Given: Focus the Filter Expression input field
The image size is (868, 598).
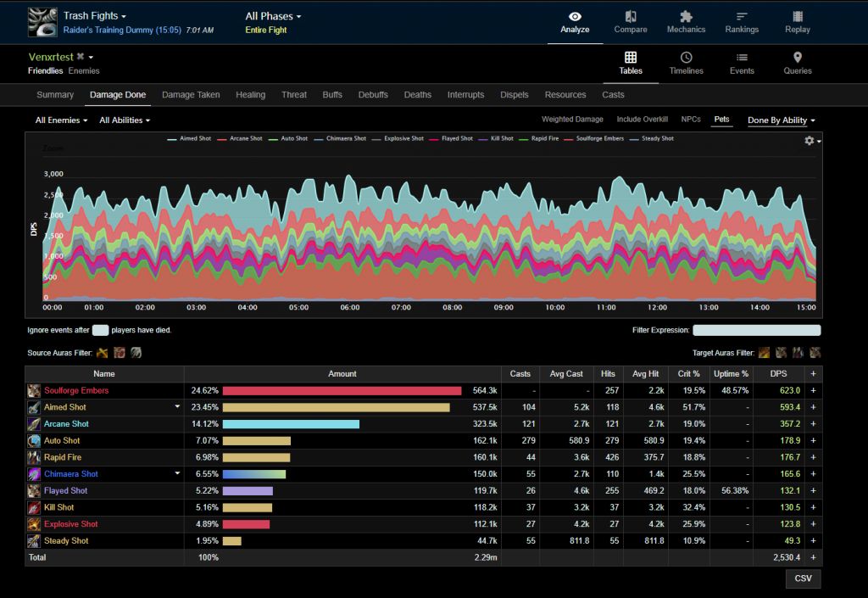Looking at the screenshot, I should click(x=757, y=330).
